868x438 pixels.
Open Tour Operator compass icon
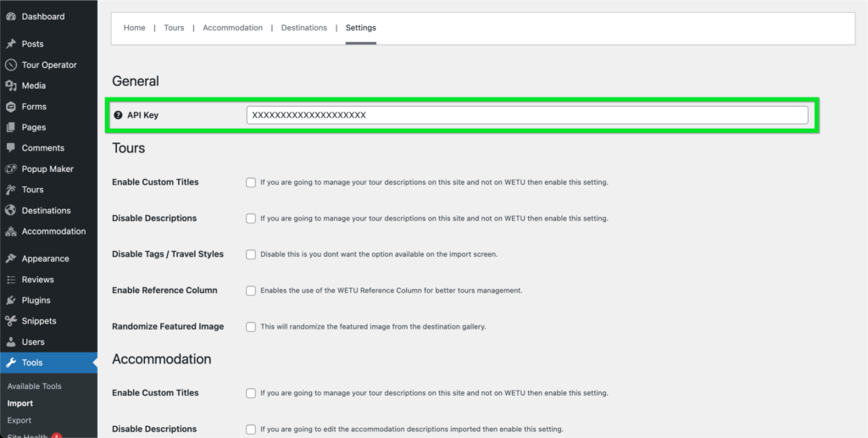[10, 64]
